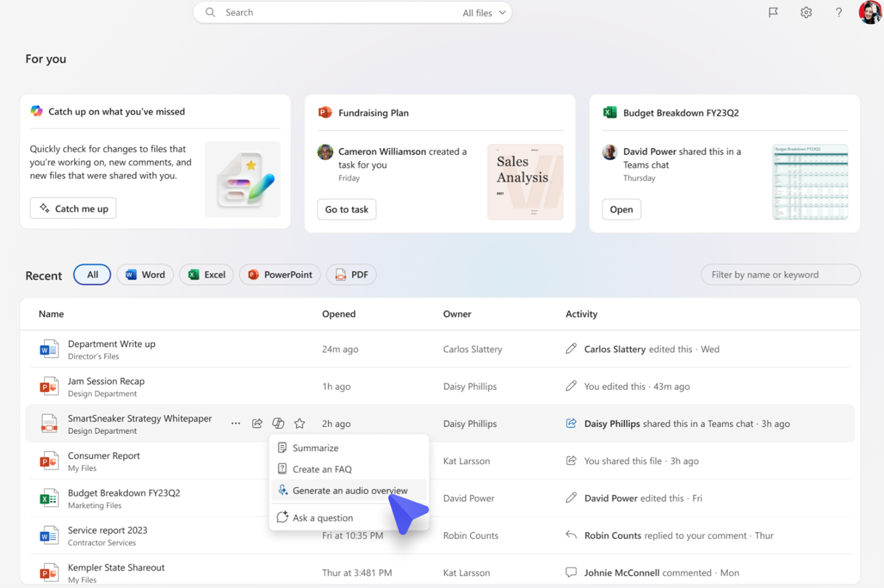This screenshot has width=884, height=588.
Task: Click the search magnifier icon
Action: coord(210,12)
